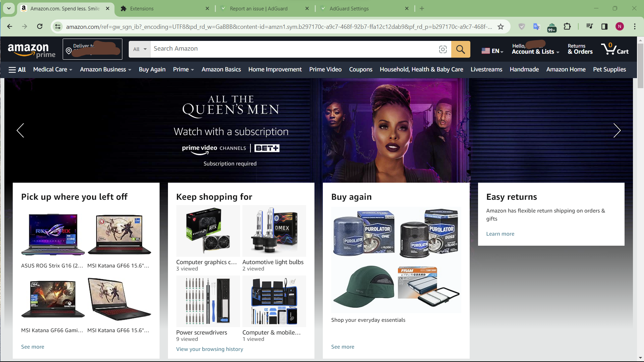Viewport: 644px width, 362px height.
Task: Open visual search with the camera icon
Action: (x=443, y=49)
